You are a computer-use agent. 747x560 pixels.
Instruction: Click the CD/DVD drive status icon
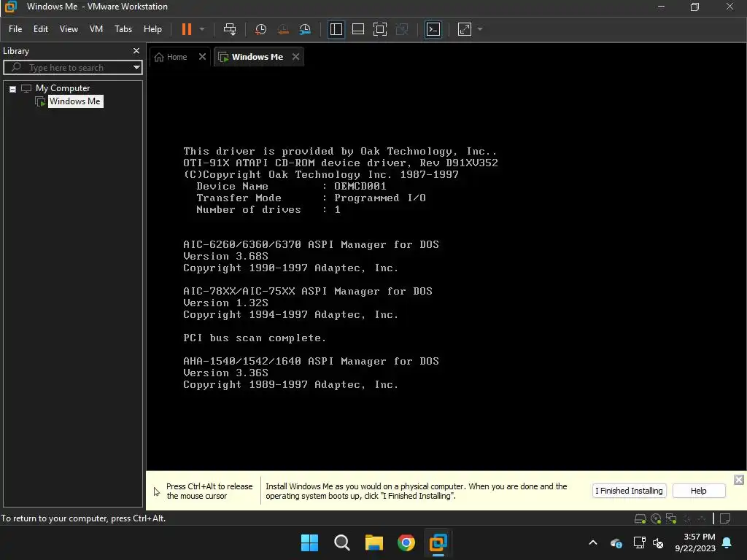(x=656, y=518)
